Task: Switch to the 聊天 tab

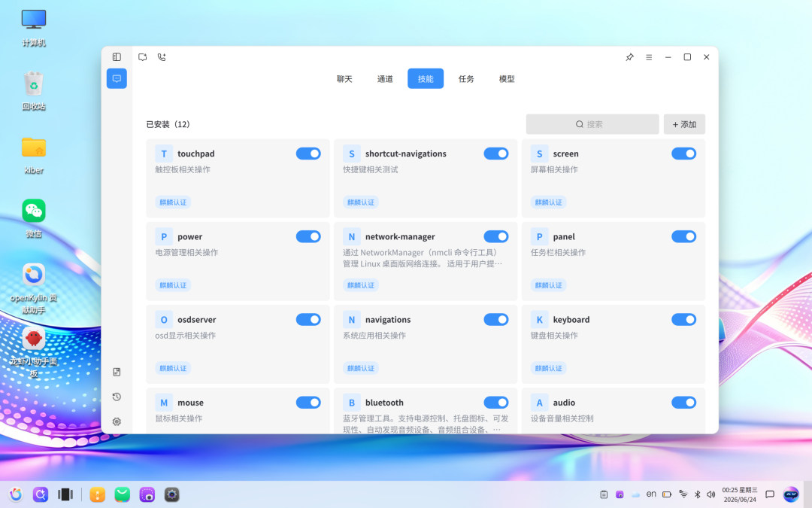Action: click(344, 79)
